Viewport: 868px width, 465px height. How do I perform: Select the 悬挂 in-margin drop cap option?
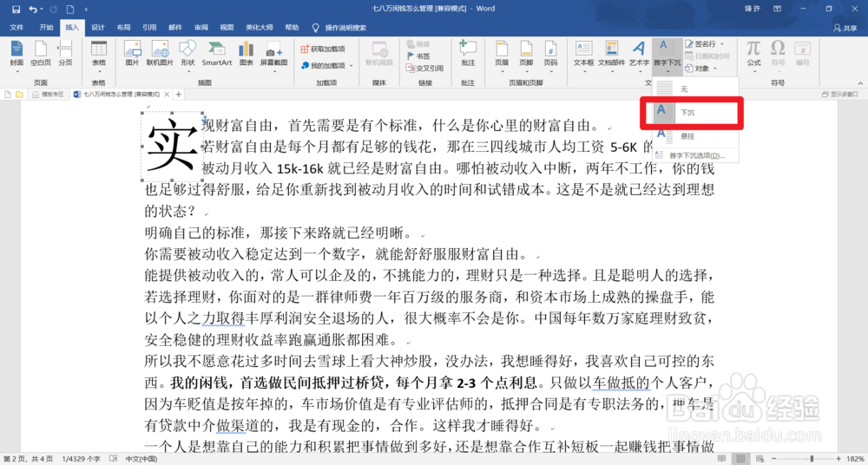click(696, 136)
